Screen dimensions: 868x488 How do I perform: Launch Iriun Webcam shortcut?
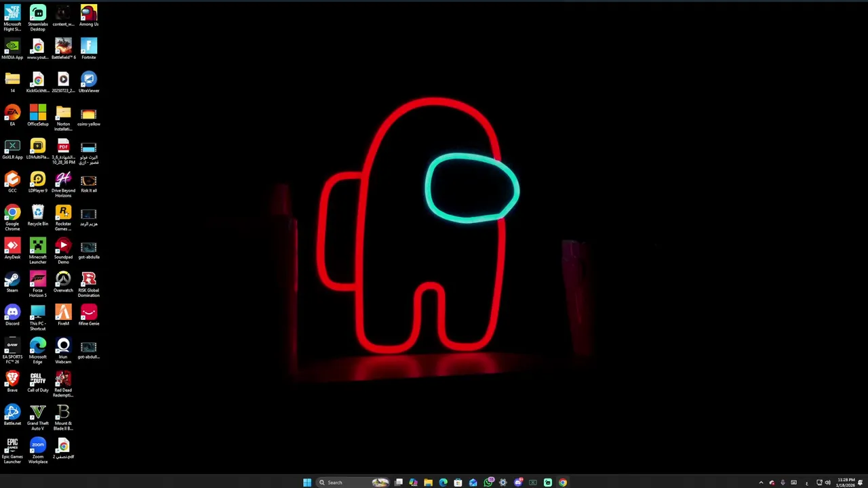[63, 350]
